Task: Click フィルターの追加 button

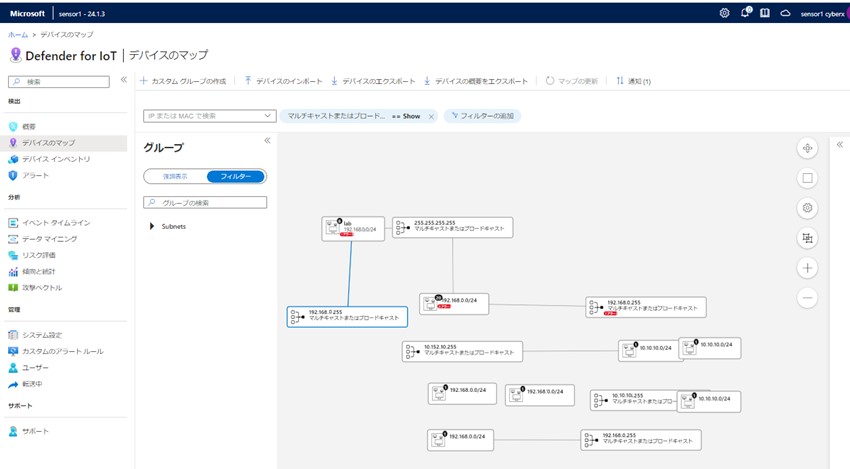Action: 482,116
